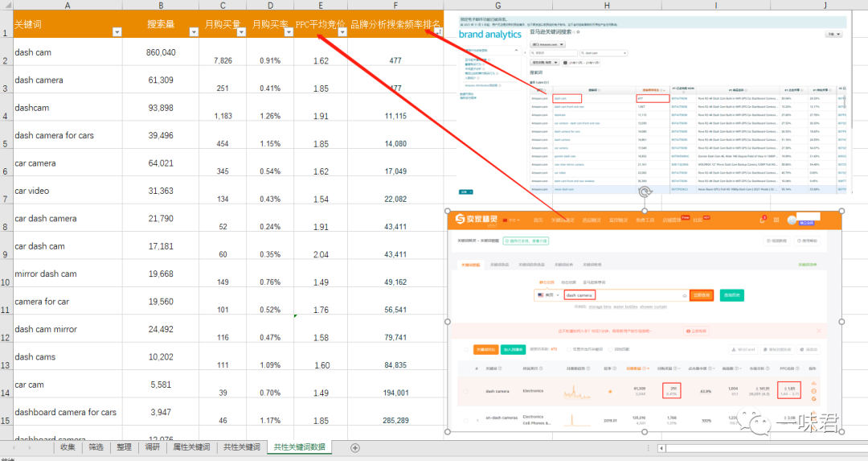The width and height of the screenshot is (868, 461).
Task: Click cell 'mirror dash cam'
Action: (x=68, y=274)
